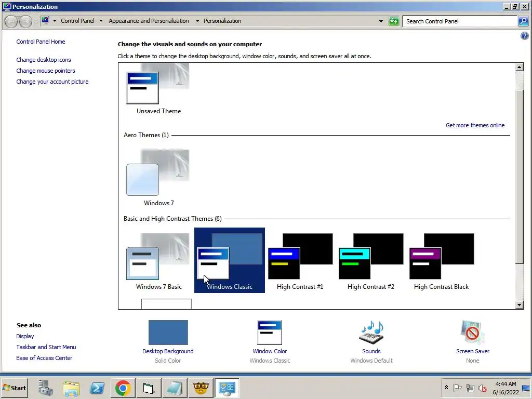Click the Back navigation button
This screenshot has width=532, height=399.
pyautogui.click(x=11, y=21)
